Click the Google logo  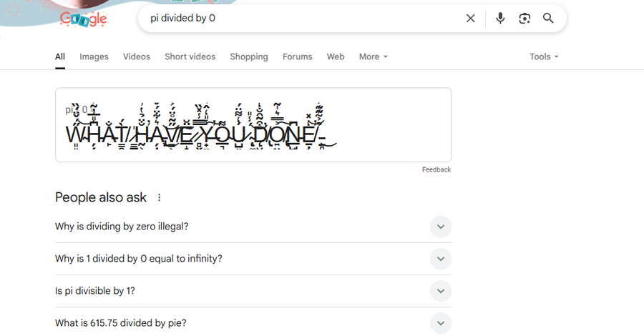pyautogui.click(x=84, y=19)
